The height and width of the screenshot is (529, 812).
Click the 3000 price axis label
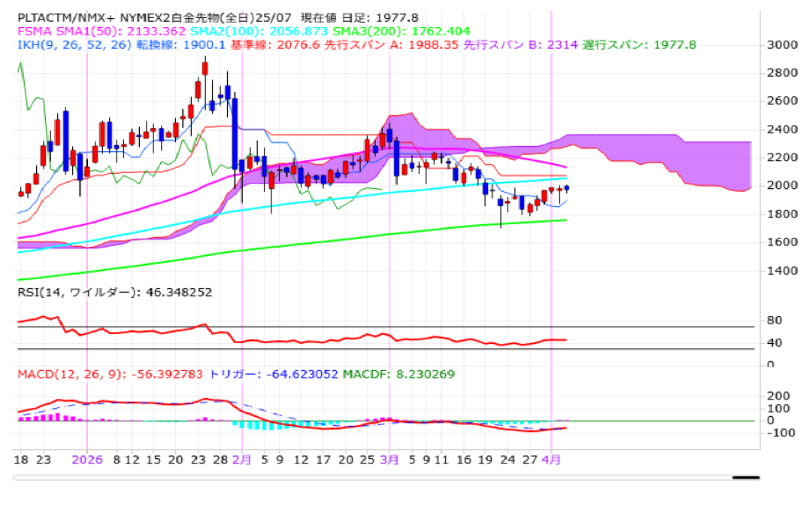[782, 45]
